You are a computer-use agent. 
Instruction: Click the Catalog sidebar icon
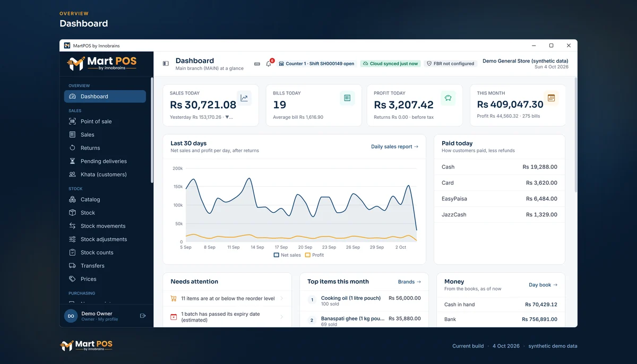pos(72,200)
